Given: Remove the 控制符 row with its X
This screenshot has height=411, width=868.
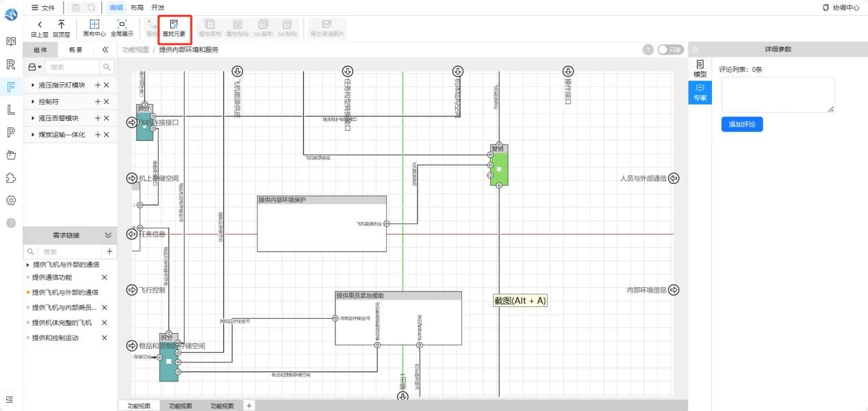Looking at the screenshot, I should 107,101.
